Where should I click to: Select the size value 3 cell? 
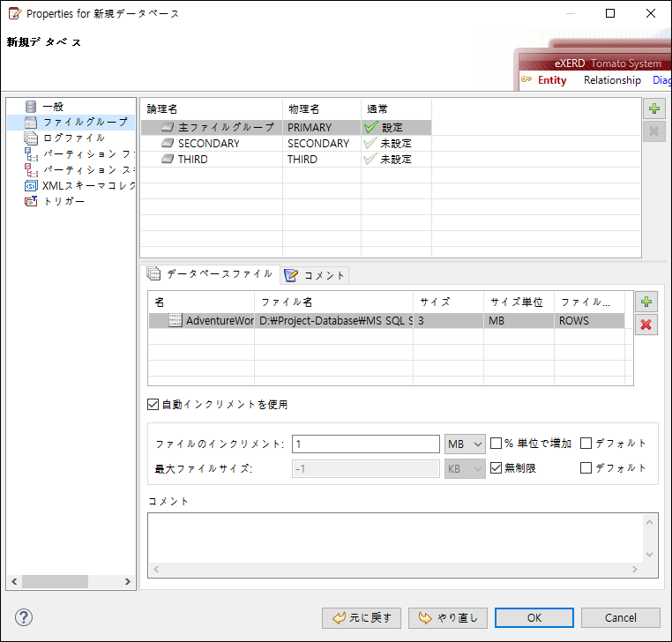point(448,321)
